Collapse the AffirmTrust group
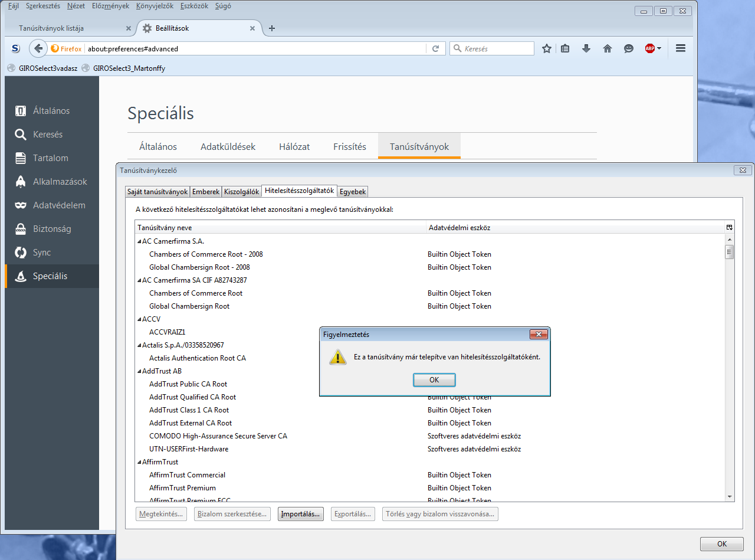The image size is (755, 560). (139, 462)
